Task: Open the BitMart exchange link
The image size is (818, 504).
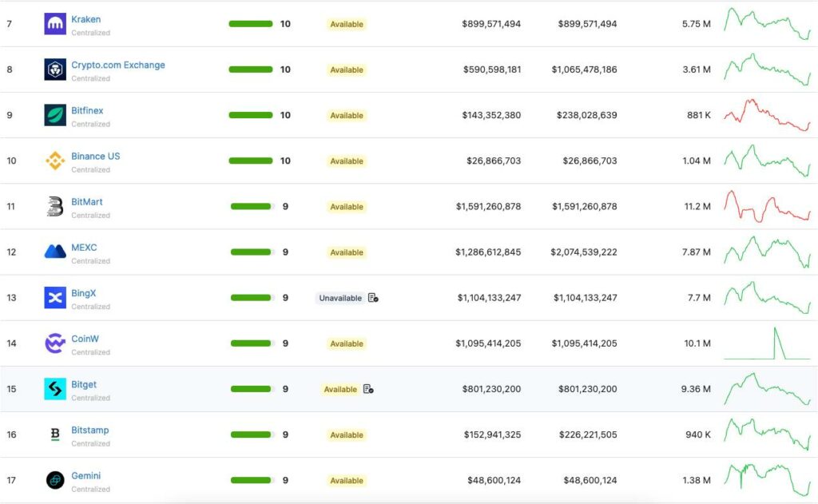Action: click(x=86, y=202)
